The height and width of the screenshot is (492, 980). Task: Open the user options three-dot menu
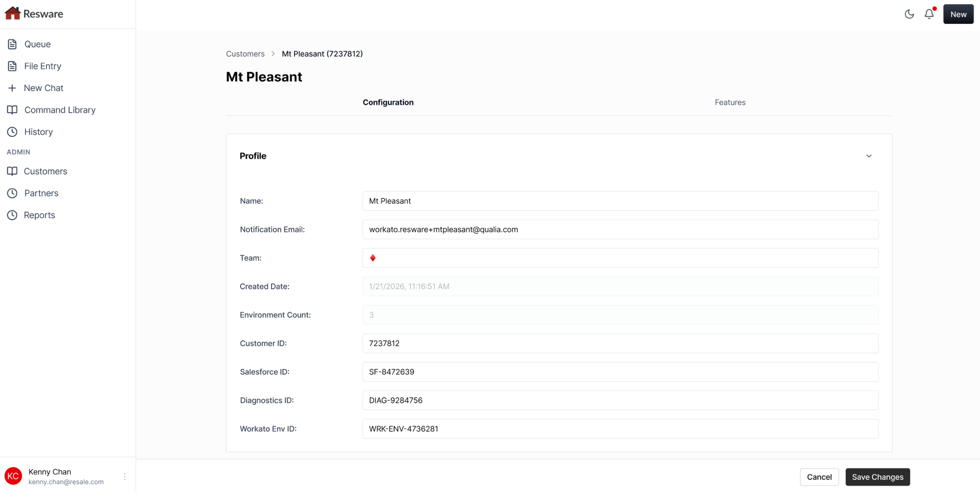tap(125, 476)
